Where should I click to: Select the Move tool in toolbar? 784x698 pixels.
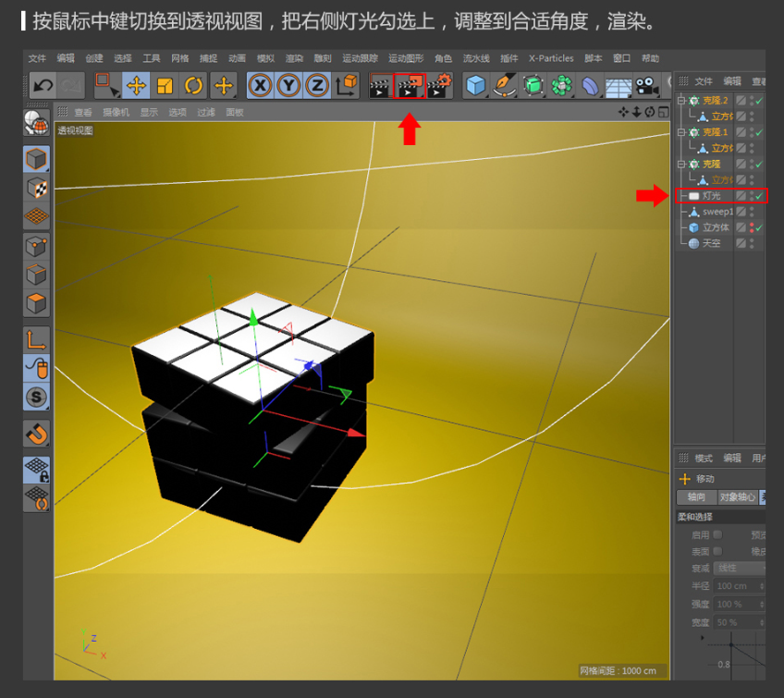[136, 86]
